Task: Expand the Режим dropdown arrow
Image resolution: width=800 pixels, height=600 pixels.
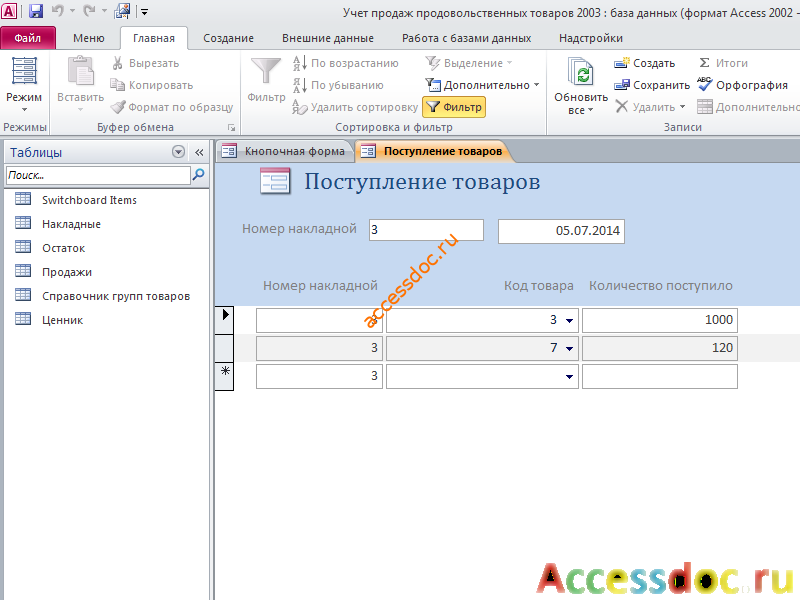Action: [24, 110]
